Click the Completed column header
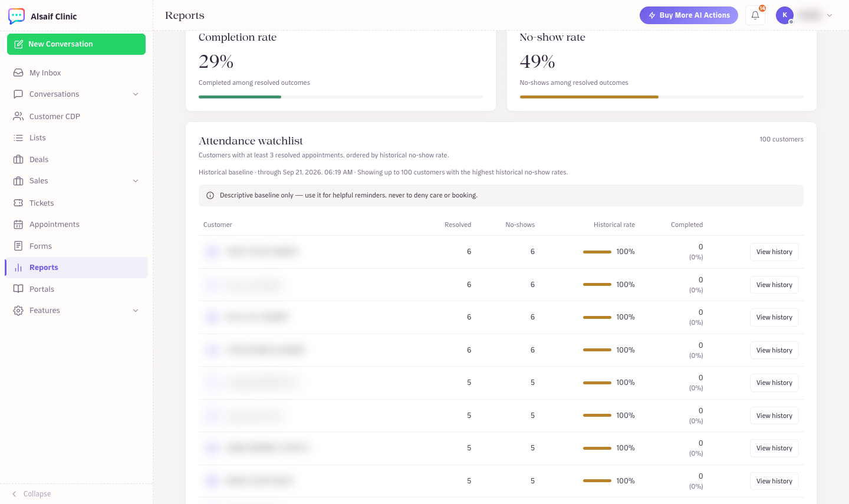This screenshot has height=504, width=849. (x=687, y=225)
